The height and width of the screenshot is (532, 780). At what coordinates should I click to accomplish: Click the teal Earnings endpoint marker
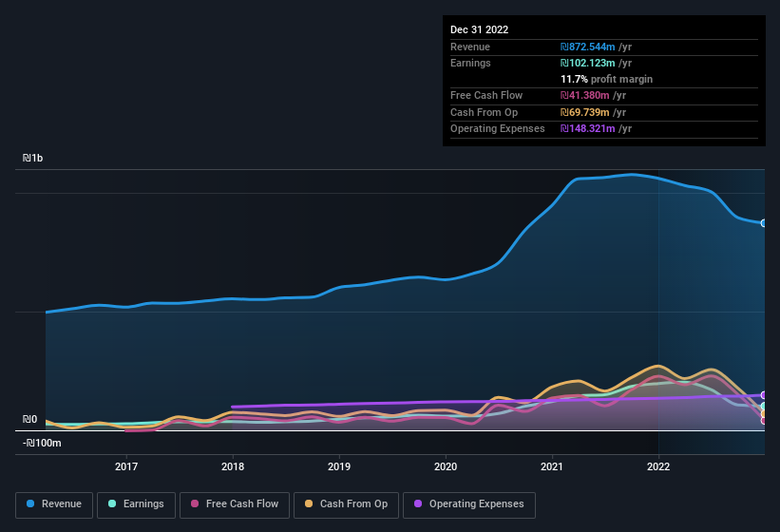(x=764, y=407)
